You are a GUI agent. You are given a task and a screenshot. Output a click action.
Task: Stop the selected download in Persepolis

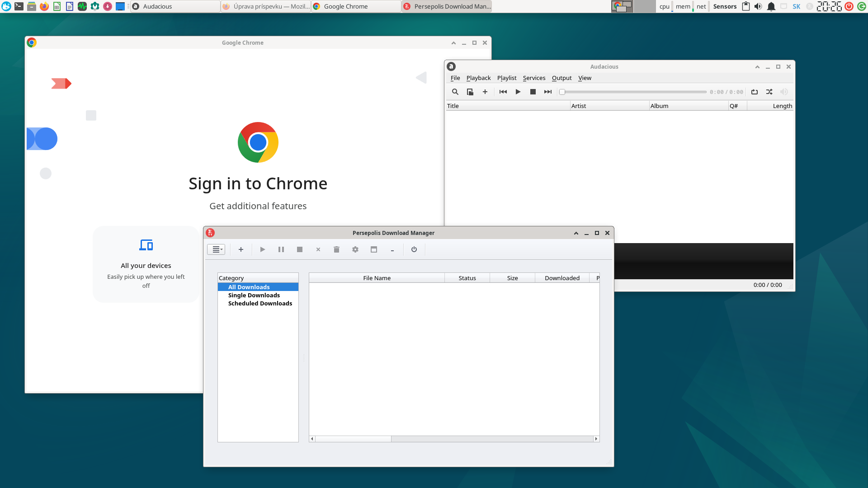pos(300,249)
